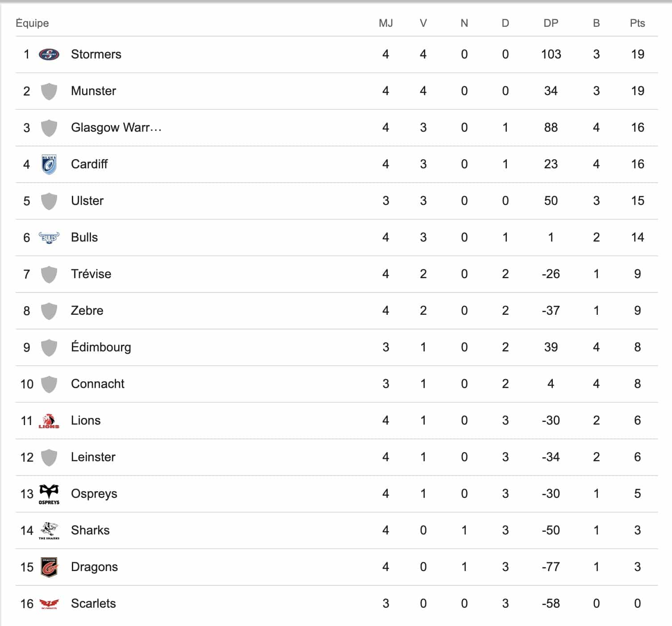The height and width of the screenshot is (626, 672).
Task: Click the placeholder shield beside Ulster
Action: [x=49, y=201]
